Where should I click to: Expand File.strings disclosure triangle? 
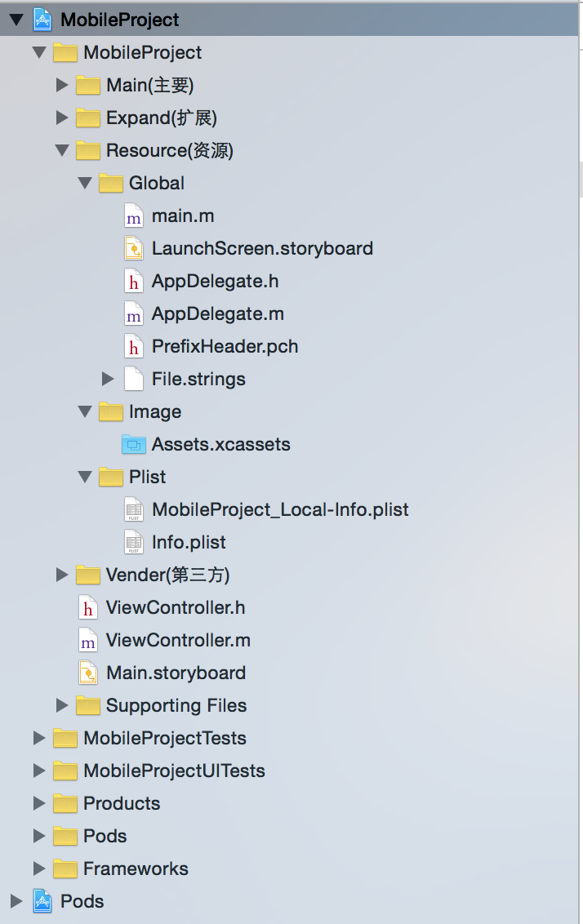point(108,379)
